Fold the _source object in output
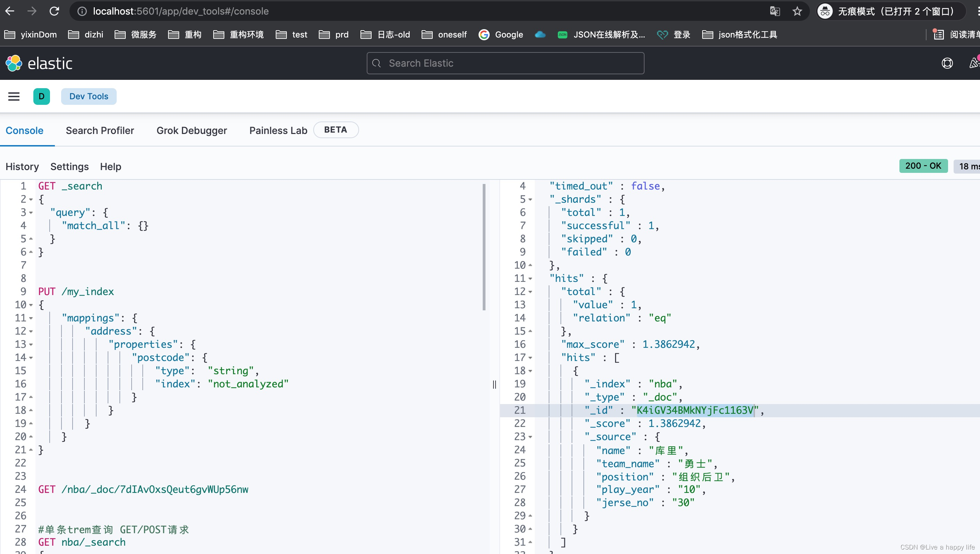Image resolution: width=980 pixels, height=554 pixels. point(530,437)
